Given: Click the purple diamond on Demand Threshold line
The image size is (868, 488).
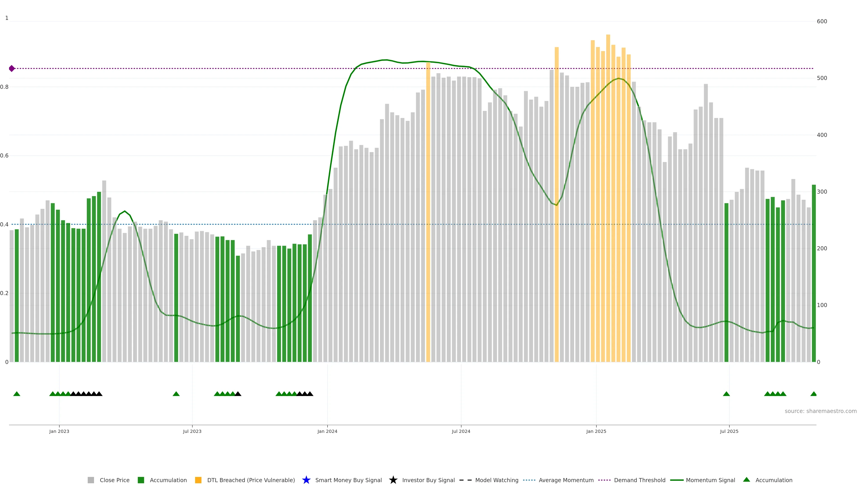Looking at the screenshot, I should [12, 68].
